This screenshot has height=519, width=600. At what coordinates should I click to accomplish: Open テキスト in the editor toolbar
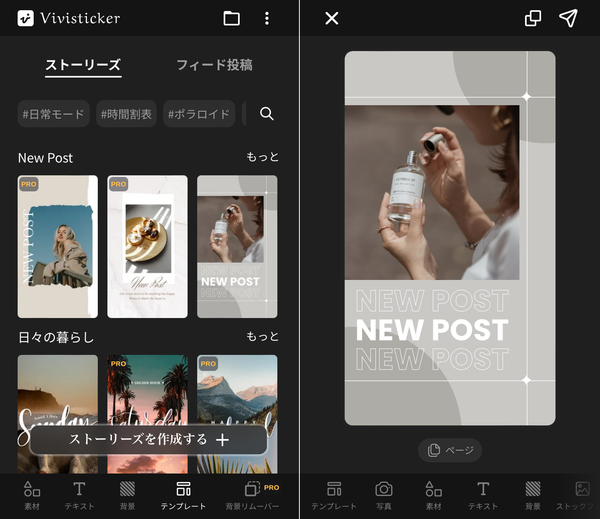click(x=483, y=496)
